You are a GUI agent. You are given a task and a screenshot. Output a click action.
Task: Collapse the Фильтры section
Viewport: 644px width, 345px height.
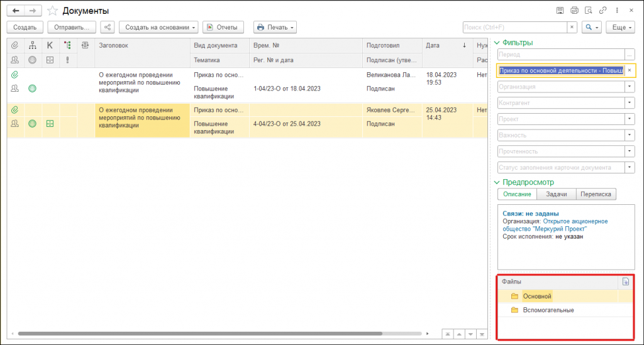coord(497,43)
